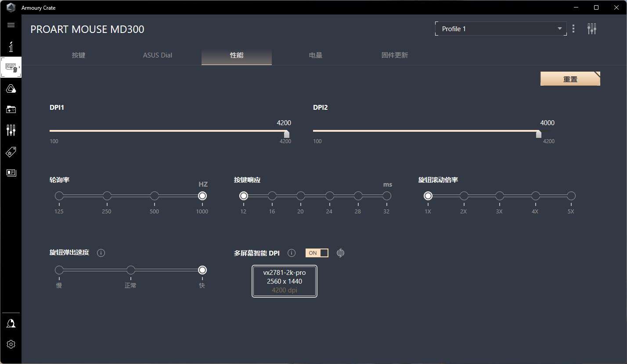This screenshot has height=364, width=627.
Task: Set polling rate to 500 Hz
Action: coord(154,196)
